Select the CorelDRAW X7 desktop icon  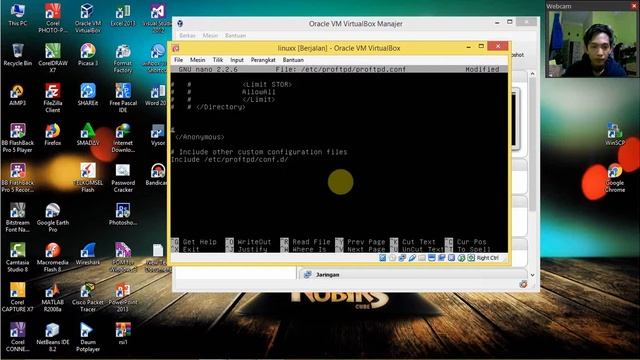click(x=53, y=58)
